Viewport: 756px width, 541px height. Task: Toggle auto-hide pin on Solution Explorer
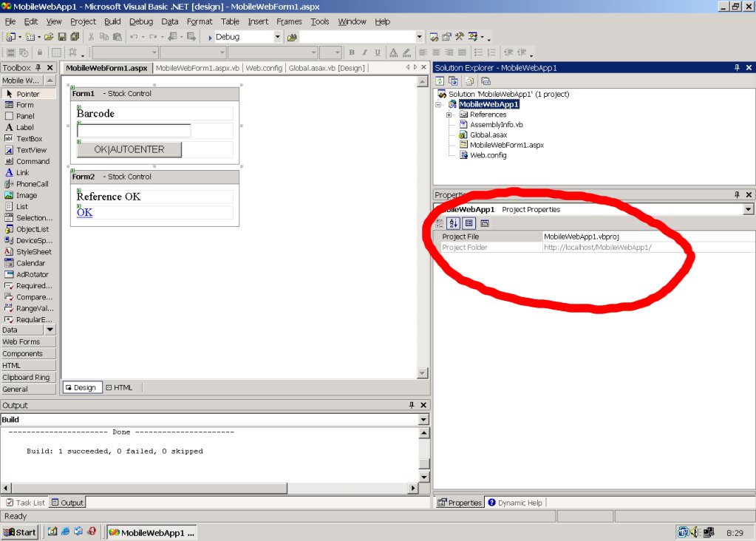[737, 67]
